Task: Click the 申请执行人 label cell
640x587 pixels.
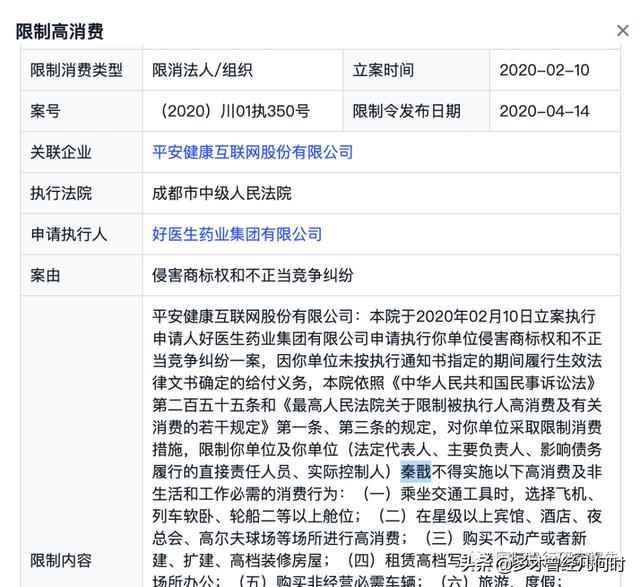Action: point(82,234)
